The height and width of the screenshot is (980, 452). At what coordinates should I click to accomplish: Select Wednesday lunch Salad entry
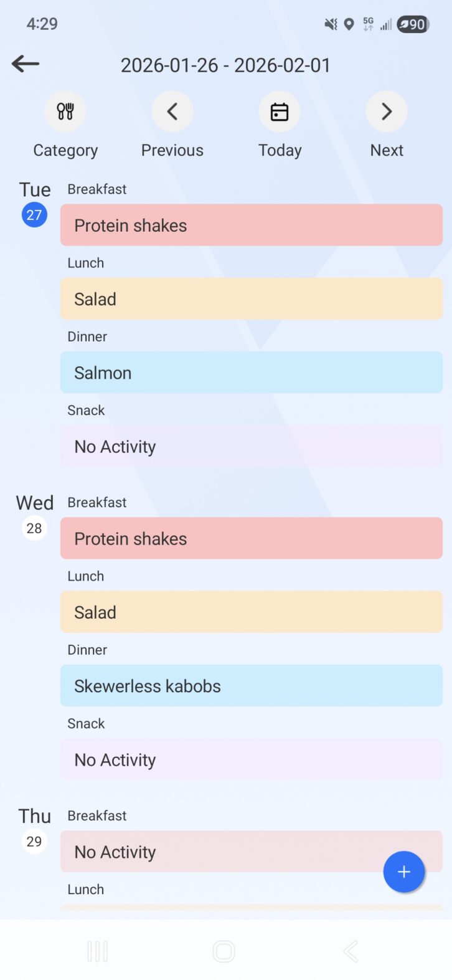[x=251, y=612]
